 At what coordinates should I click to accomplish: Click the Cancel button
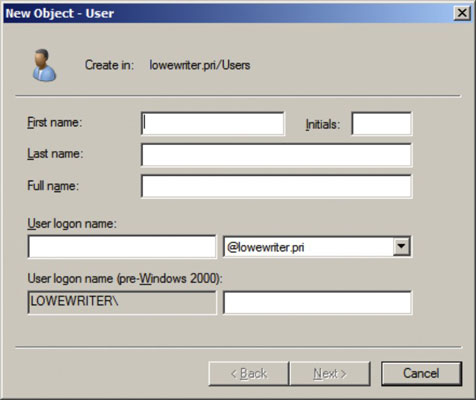421,373
